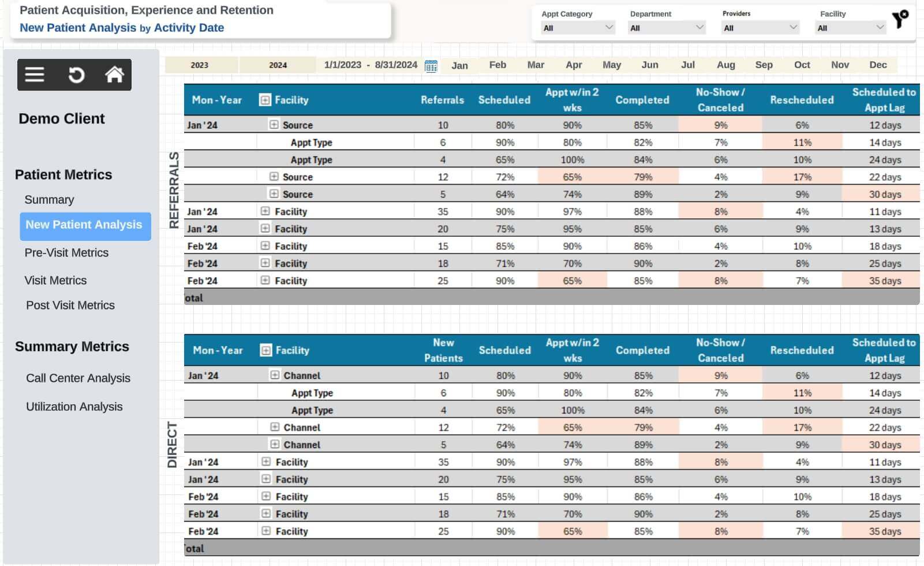Toggle the 2024 year selector
This screenshot has height=566, width=924.
(x=278, y=65)
